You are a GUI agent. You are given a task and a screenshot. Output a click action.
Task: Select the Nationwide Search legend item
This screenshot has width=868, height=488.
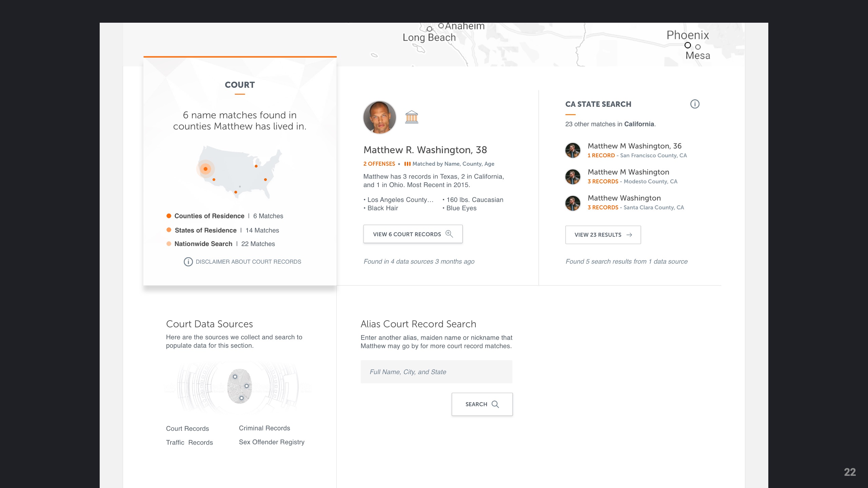pos(203,244)
